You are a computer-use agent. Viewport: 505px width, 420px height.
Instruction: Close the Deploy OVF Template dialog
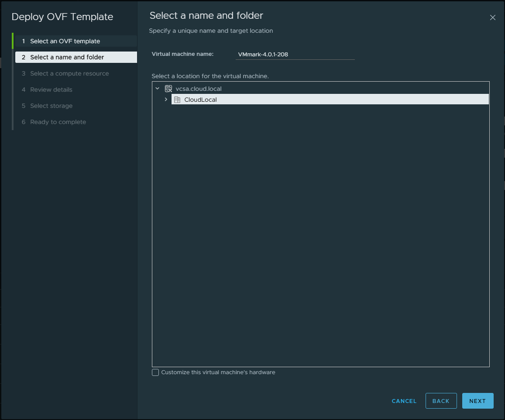click(492, 18)
